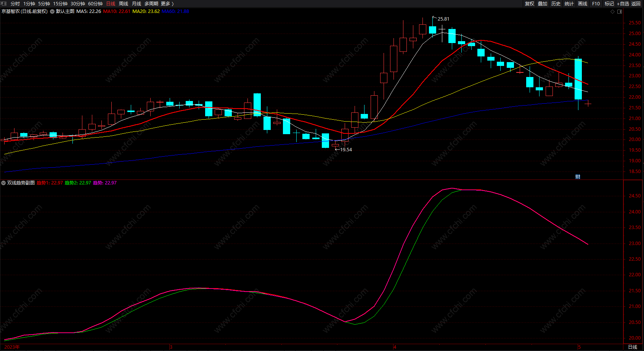This screenshot has width=644, height=351.
Task: Click the diamond marker icon above the price axis
Action: (x=613, y=11)
